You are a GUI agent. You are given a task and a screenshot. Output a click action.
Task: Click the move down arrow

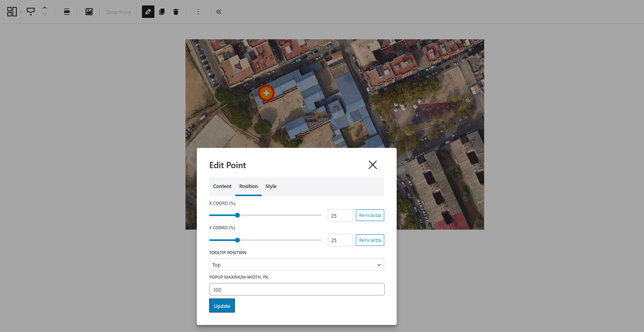[x=45, y=14]
